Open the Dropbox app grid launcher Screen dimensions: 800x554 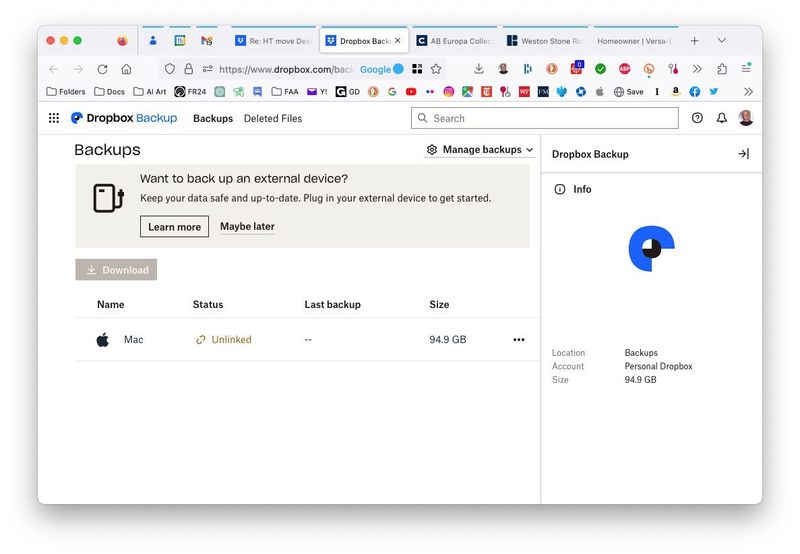(x=54, y=118)
